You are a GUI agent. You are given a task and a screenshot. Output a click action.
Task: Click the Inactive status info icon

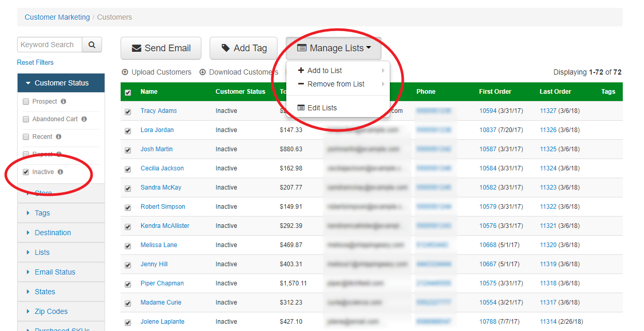pos(60,172)
